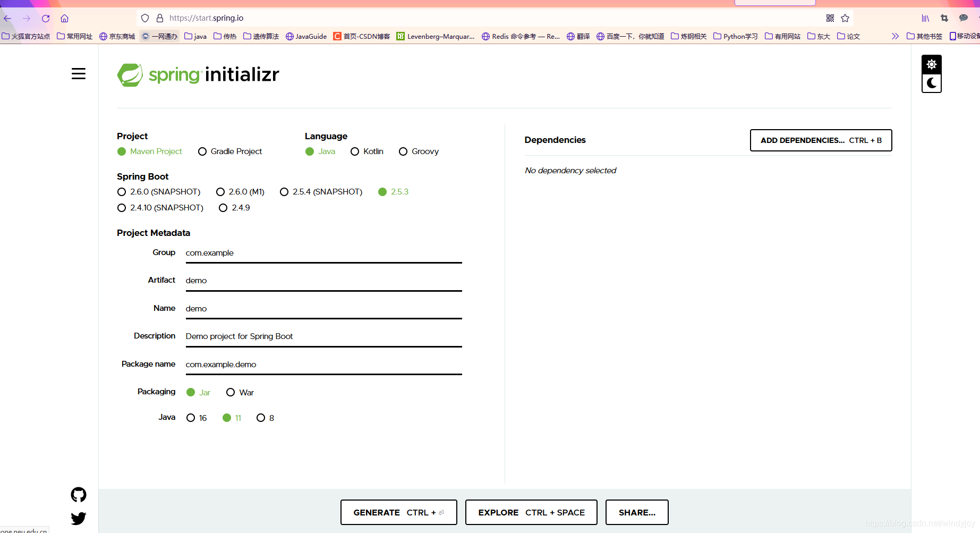980x533 pixels.
Task: Open the browser library icon
Action: pyautogui.click(x=925, y=18)
